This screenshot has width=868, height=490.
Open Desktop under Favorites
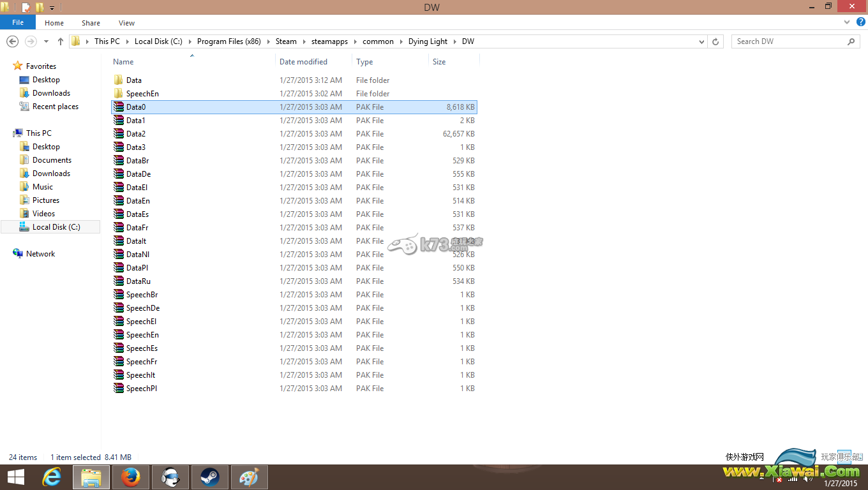[46, 80]
